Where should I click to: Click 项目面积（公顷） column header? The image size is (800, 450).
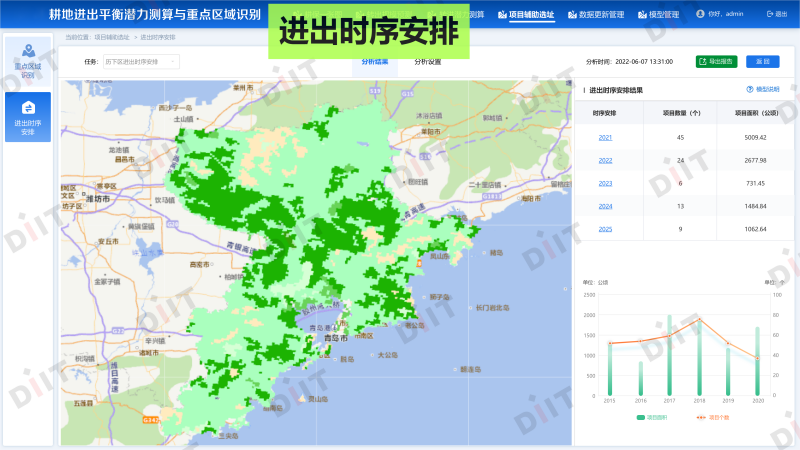[756, 113]
